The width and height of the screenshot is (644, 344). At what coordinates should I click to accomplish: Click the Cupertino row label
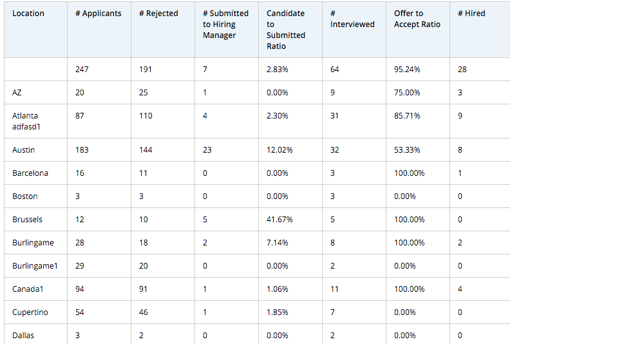[x=30, y=312]
